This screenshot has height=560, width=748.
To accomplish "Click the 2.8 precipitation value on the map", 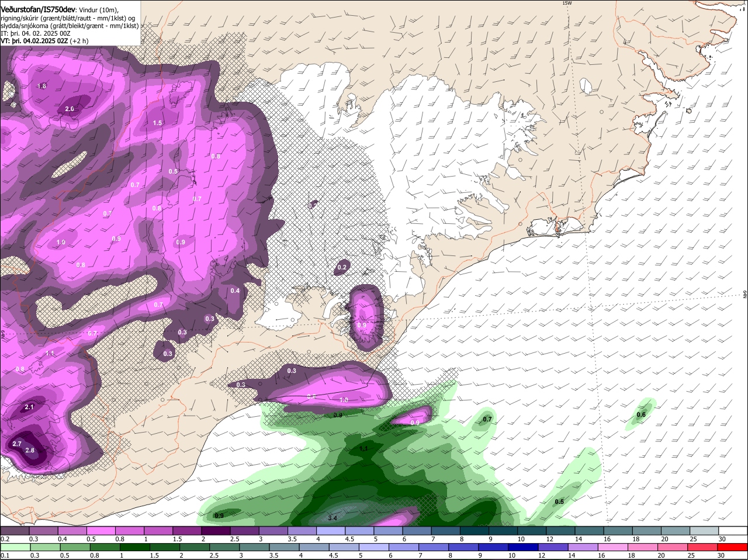I will coord(30,451).
